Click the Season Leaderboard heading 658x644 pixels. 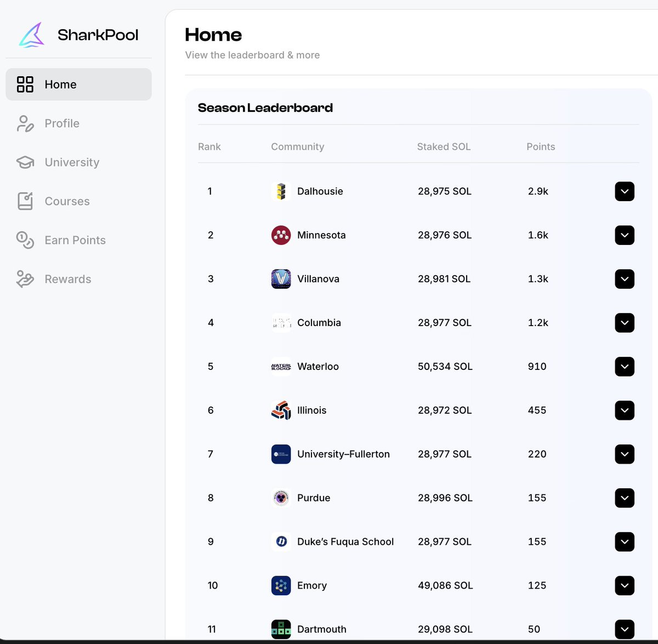coord(265,108)
